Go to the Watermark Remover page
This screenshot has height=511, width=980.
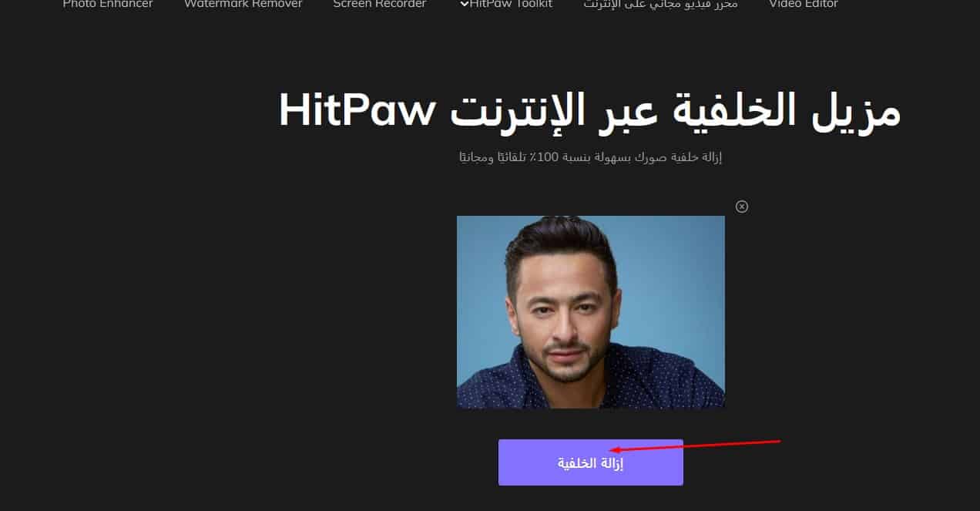coord(243,4)
